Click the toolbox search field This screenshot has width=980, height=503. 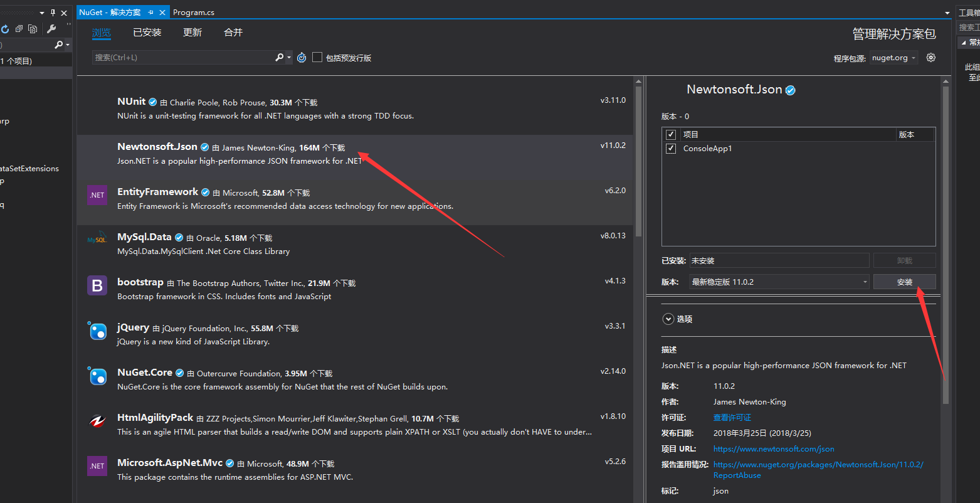[968, 28]
